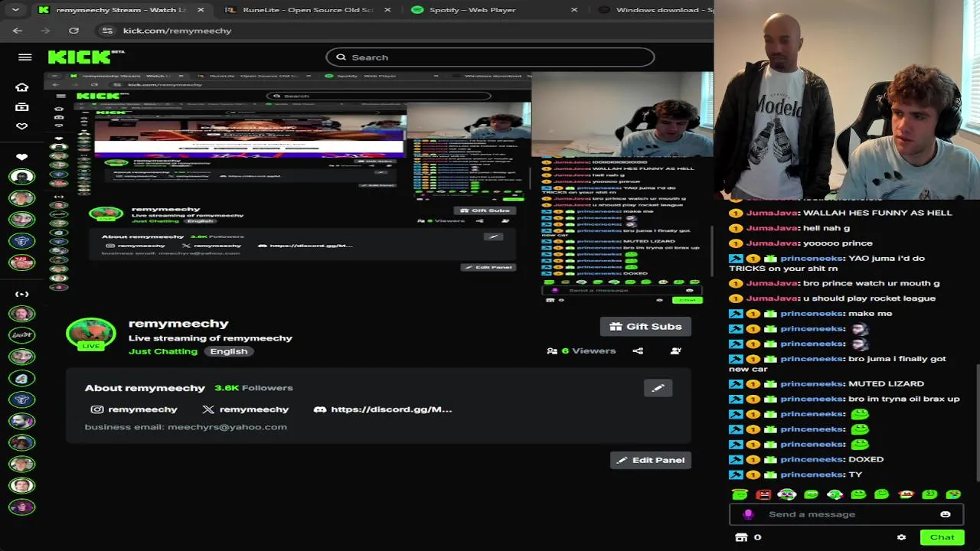Click the 3.6K Followers text
This screenshot has height=551, width=980.
[x=253, y=388]
